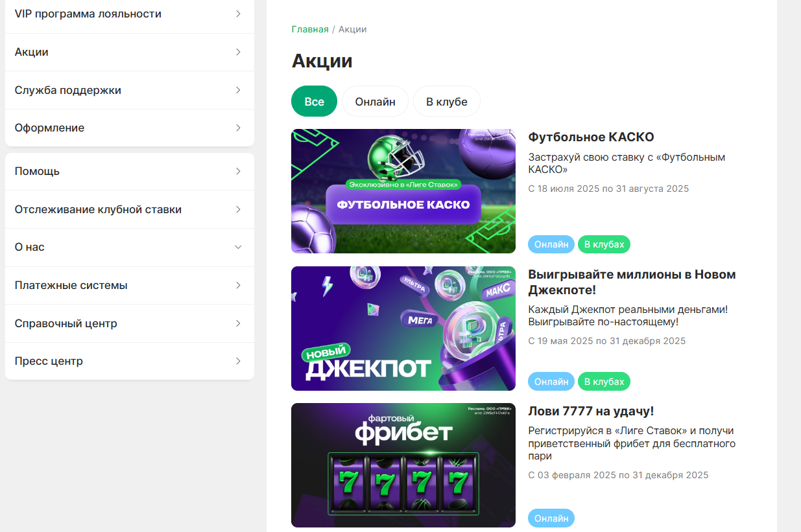Open Пресс центр menu item

click(130, 361)
